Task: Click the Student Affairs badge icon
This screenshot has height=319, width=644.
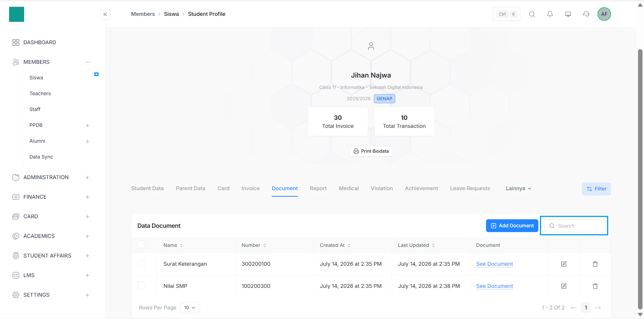Action: 16,256
